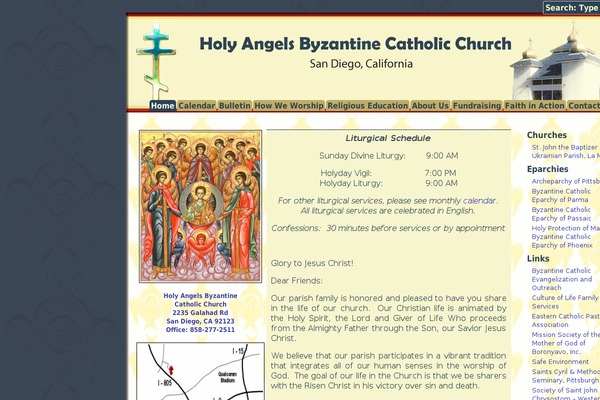Click the Eparchies sidebar heading
Screen dimensions: 600x400
[548, 169]
